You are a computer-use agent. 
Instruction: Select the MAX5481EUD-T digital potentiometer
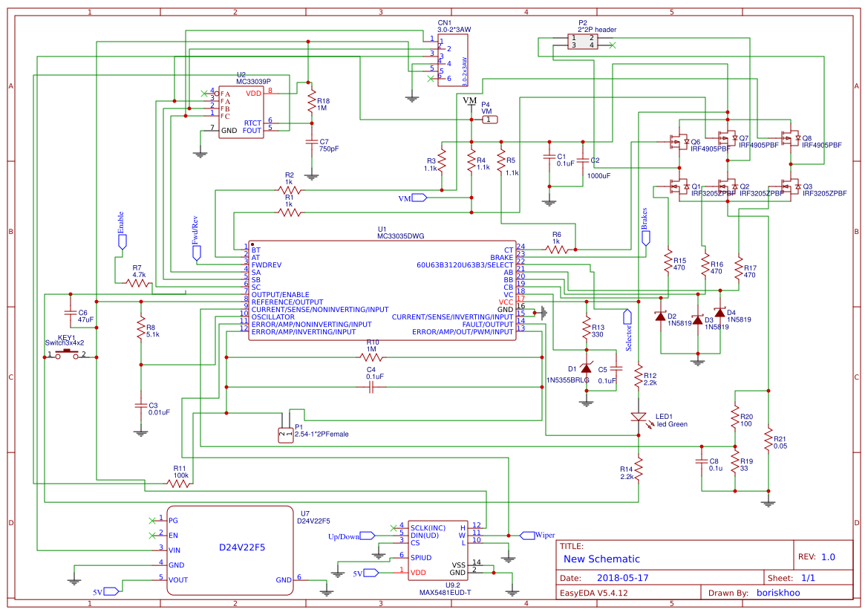pyautogui.click(x=438, y=550)
